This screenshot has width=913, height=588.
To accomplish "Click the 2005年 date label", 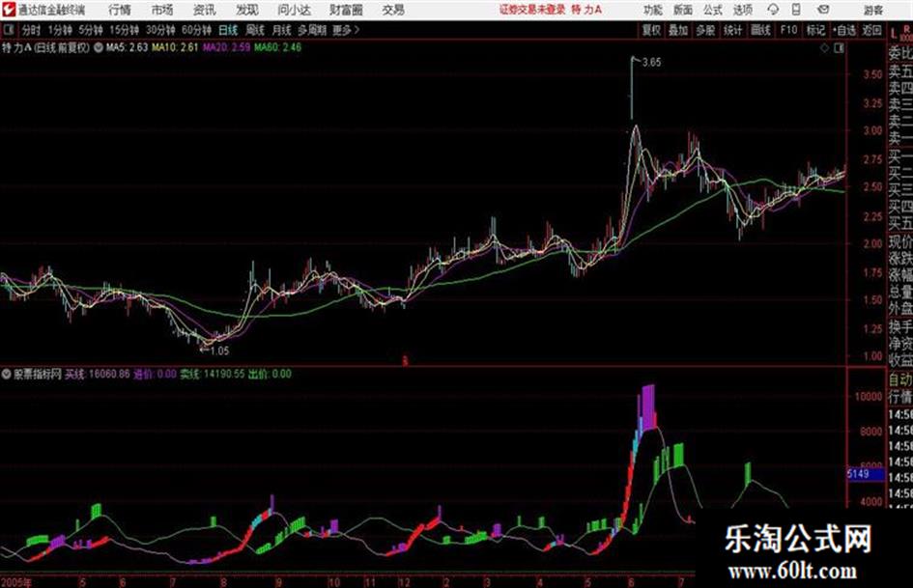I will 16,582.
